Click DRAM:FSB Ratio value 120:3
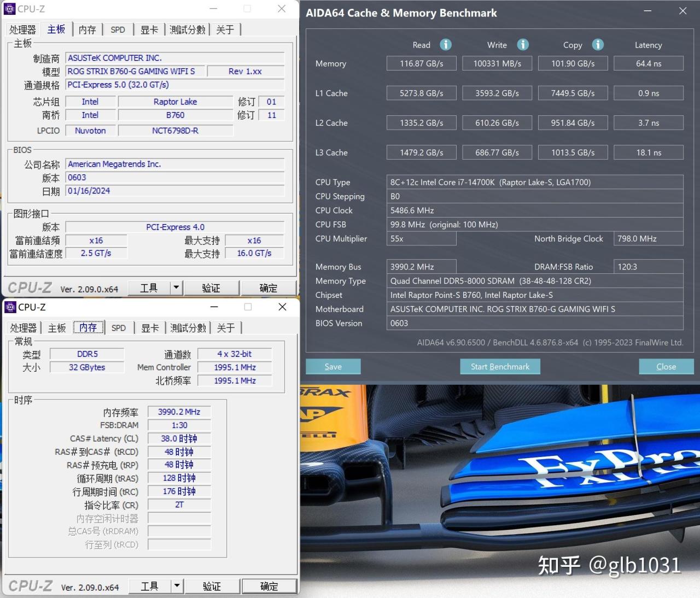The image size is (700, 598). [649, 267]
